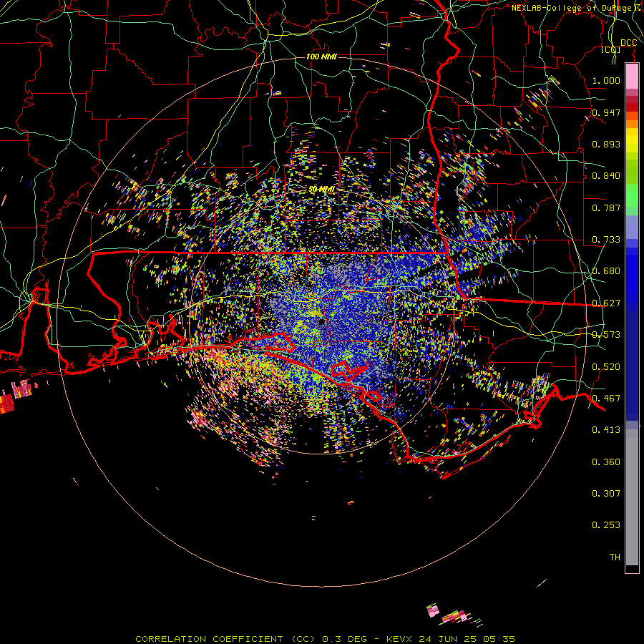Click the 0.520 color scale value
The width and height of the screenshot is (644, 644).
point(606,367)
